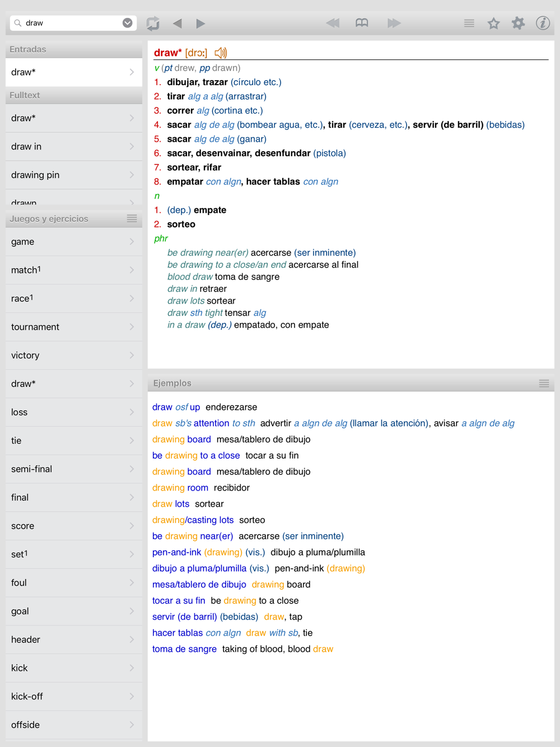Screen dimensions: 560x747
Task: Open Juegos y ejercicios list menu icon
Action: pos(132,218)
